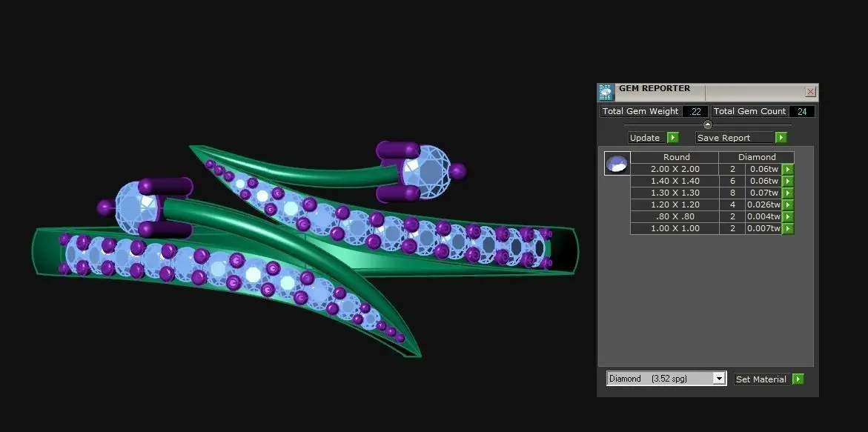
Task: Click green arrow for 1.30 X 1.30 row
Action: [787, 193]
